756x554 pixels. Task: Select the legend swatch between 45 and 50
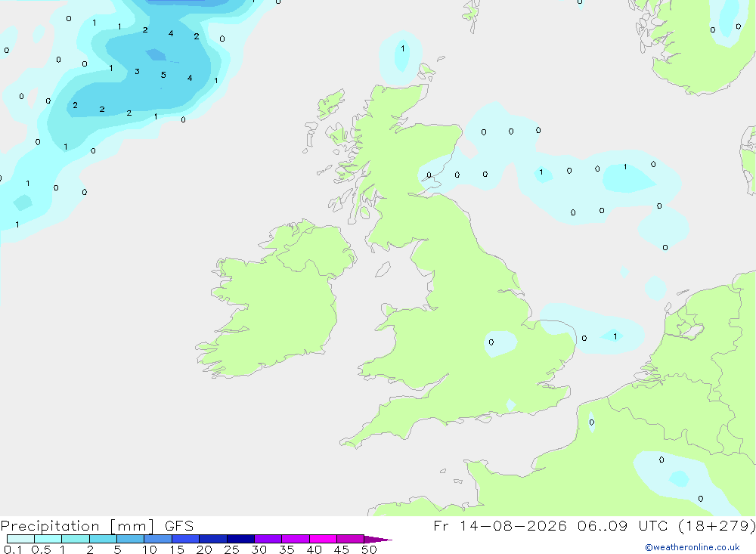[x=350, y=539]
